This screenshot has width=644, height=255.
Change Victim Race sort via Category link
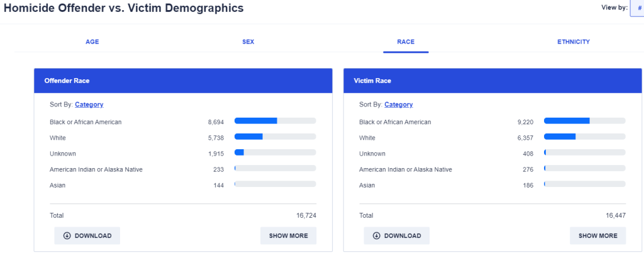pos(398,105)
